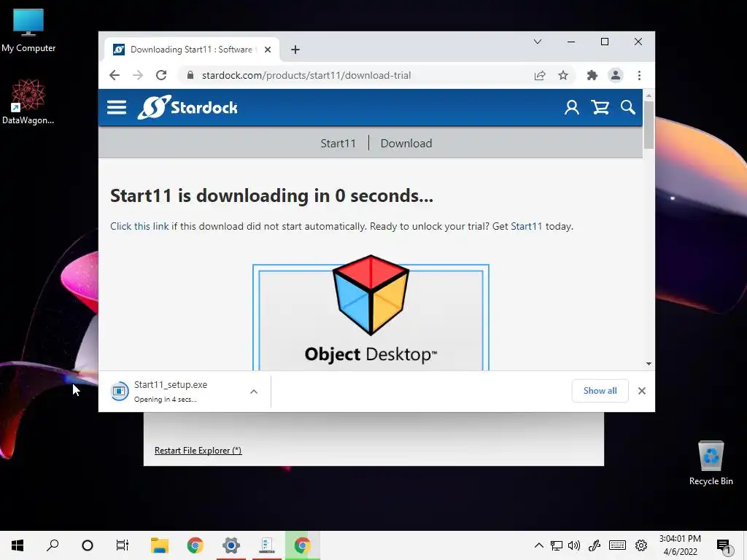Screen dimensions: 747x560
Task: Switch to the active Chrome taskbar window
Action: coord(303,545)
